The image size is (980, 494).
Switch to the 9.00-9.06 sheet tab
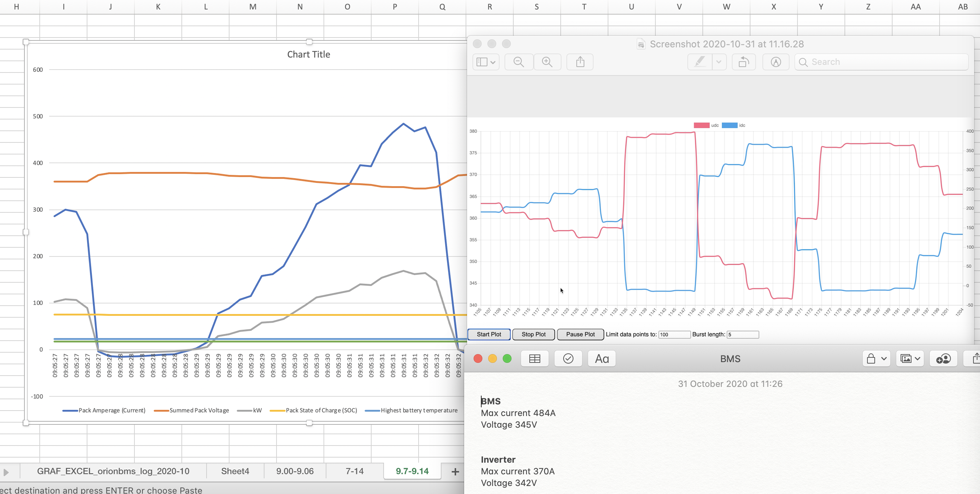(295, 471)
